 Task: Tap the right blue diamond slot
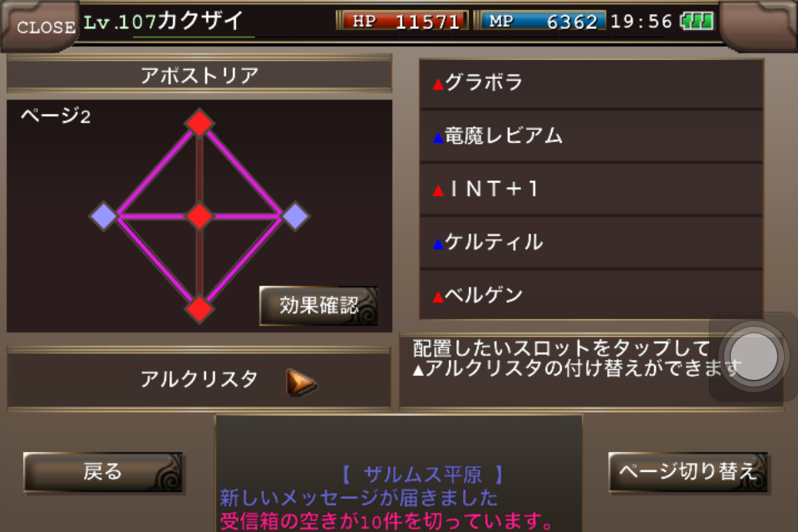click(x=295, y=216)
